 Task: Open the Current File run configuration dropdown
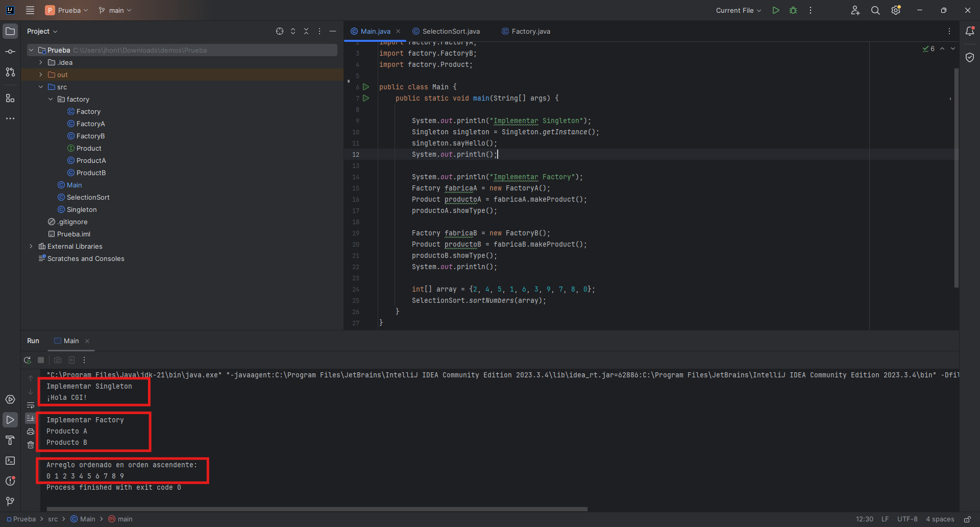pyautogui.click(x=739, y=10)
